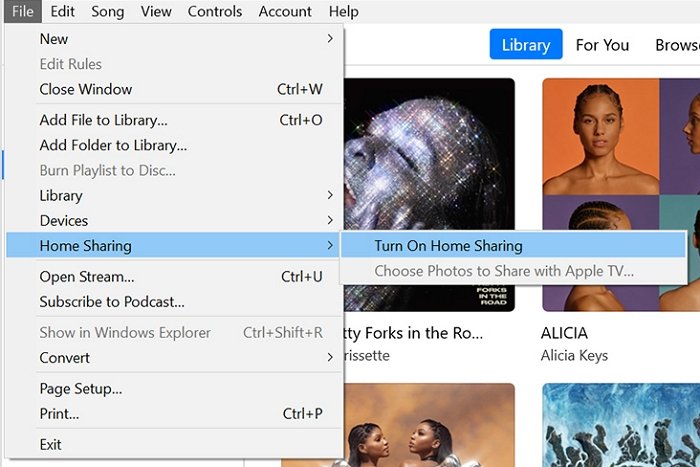This screenshot has height=467, width=700.
Task: Open the File menu
Action: coord(23,11)
